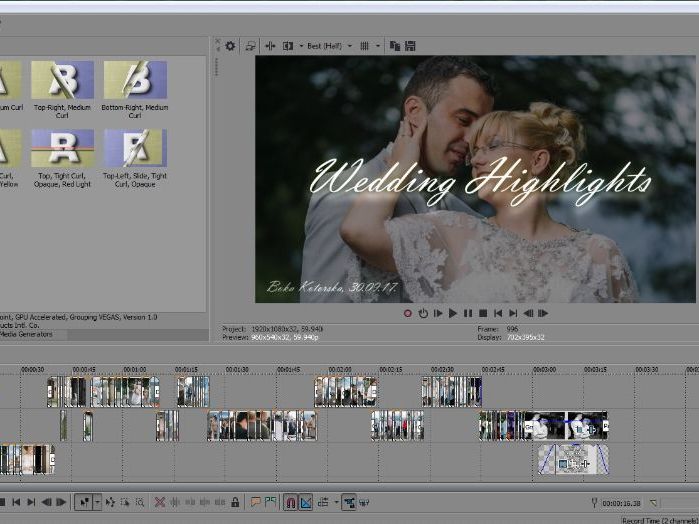Insert a Marker with orange flag icon
699x524 pixels.
click(x=255, y=503)
